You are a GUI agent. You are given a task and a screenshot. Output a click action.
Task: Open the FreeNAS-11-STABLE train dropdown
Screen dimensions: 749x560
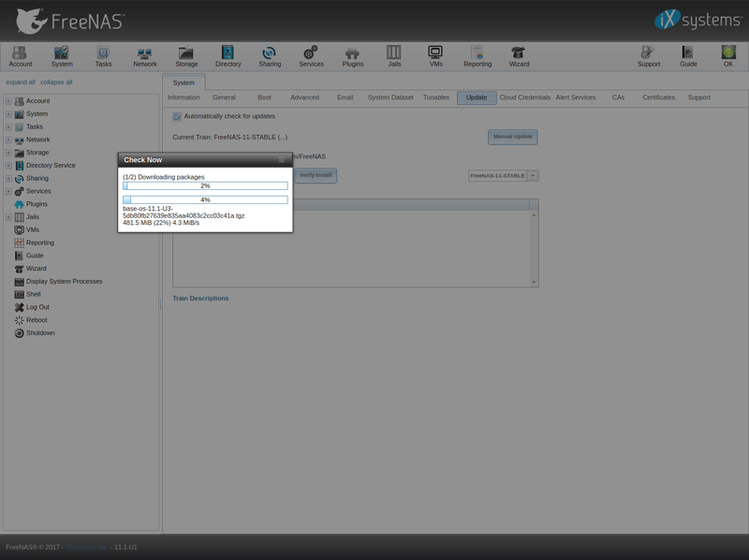click(x=533, y=176)
